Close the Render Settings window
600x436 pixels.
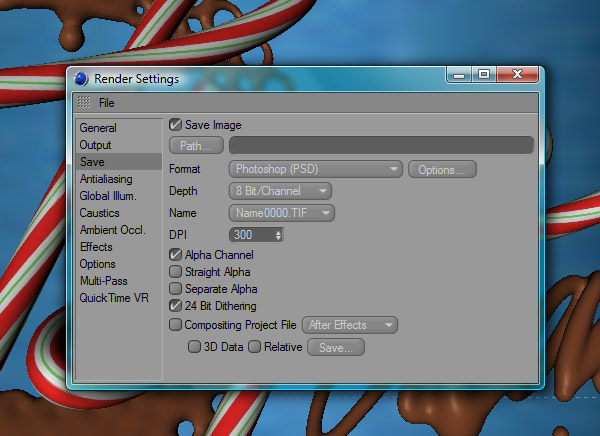click(517, 74)
